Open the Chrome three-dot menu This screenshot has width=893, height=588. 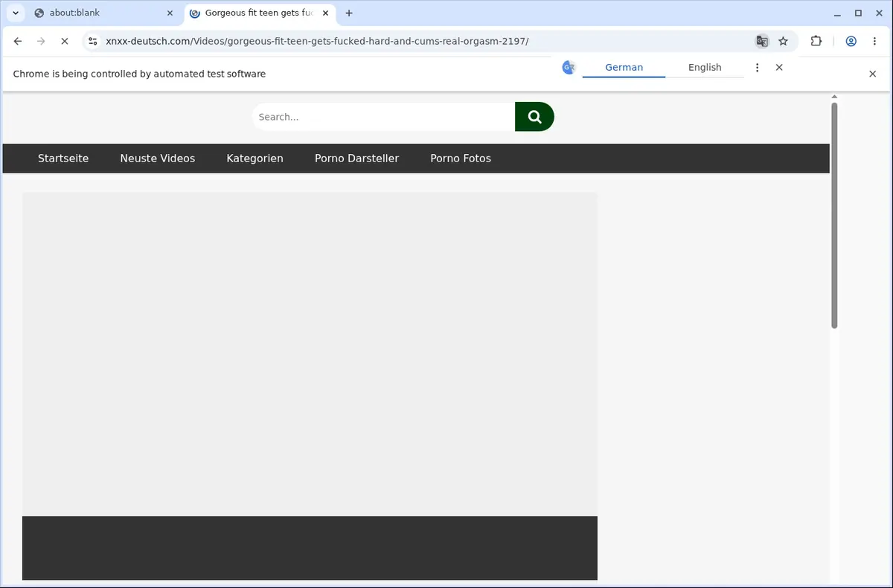tap(874, 42)
